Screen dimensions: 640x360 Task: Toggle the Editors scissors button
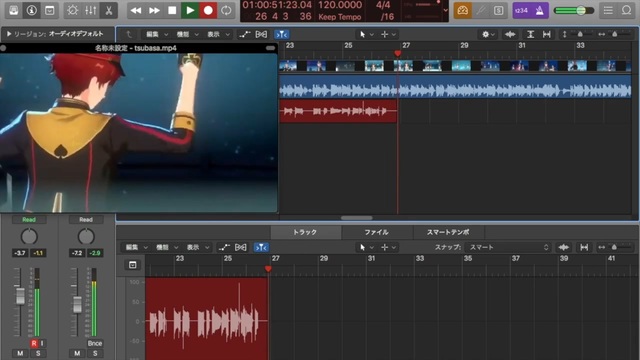[109, 10]
